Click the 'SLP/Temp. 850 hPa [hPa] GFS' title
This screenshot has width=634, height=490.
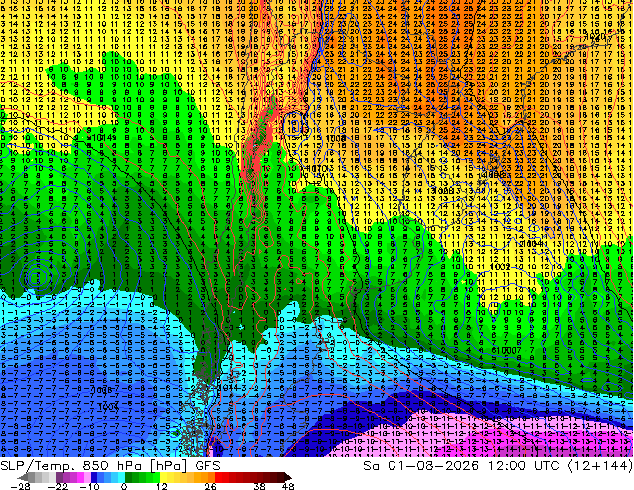[x=110, y=466]
